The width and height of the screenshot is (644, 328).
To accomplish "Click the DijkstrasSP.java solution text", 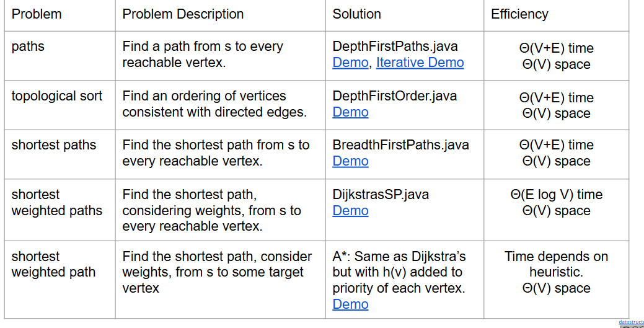I will pyautogui.click(x=381, y=195).
